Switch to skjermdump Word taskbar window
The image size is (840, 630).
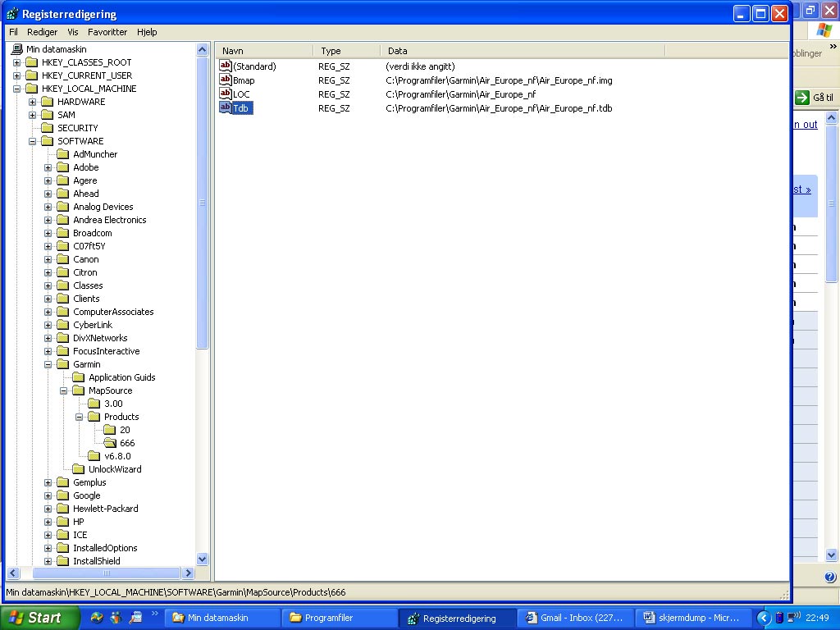tap(694, 618)
